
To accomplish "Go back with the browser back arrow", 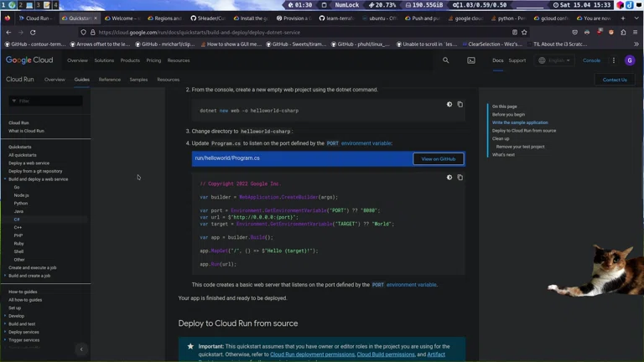I will click(x=8, y=32).
